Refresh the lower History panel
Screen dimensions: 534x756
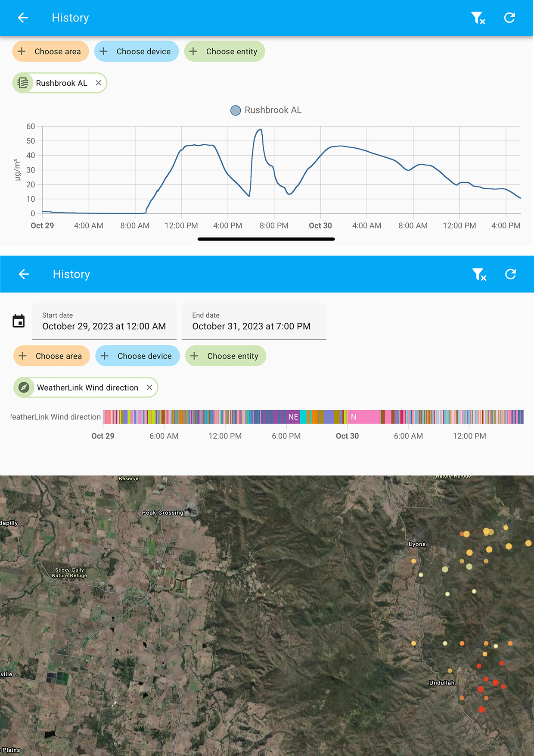pos(510,274)
